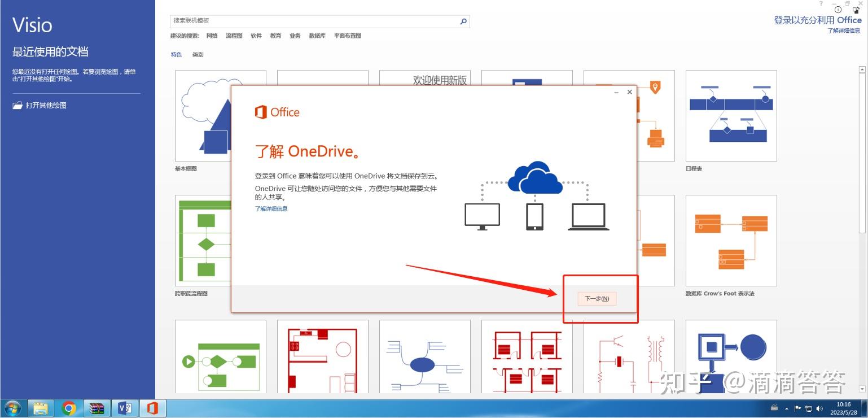868x418 pixels.
Task: Launch the Office icon on the taskbar
Action: click(x=152, y=408)
